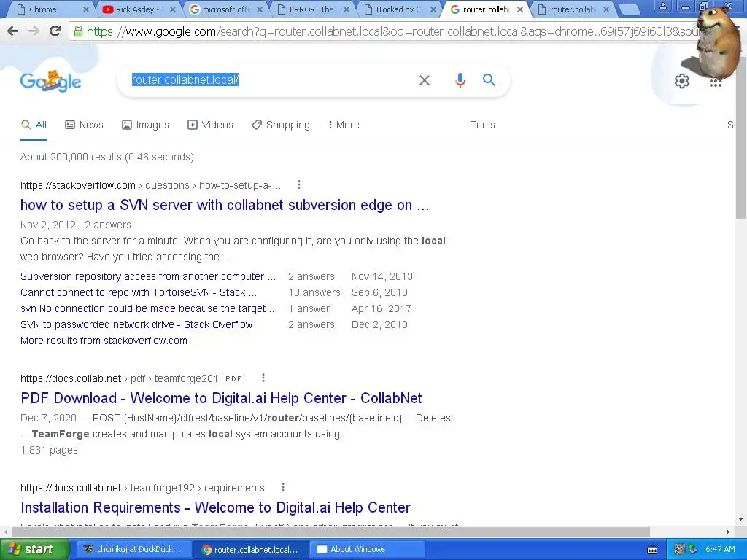Image resolution: width=747 pixels, height=560 pixels.
Task: Select the Images search filter
Action: click(x=145, y=125)
